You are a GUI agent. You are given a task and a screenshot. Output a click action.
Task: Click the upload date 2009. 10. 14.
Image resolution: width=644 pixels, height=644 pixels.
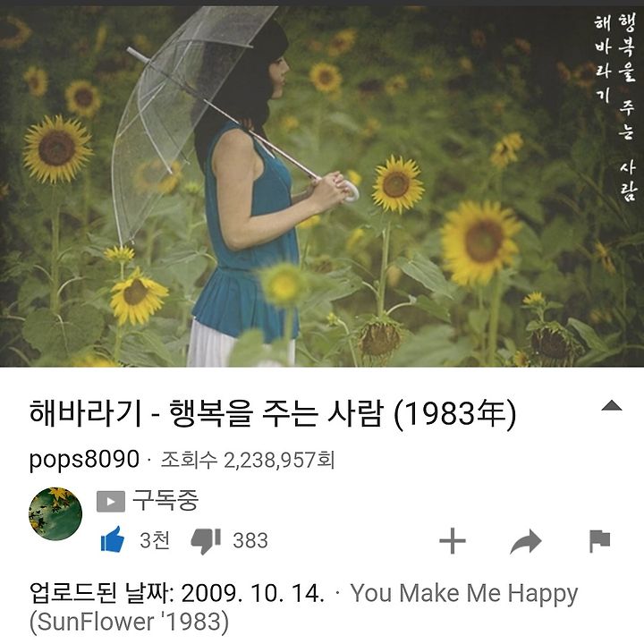coord(252,594)
